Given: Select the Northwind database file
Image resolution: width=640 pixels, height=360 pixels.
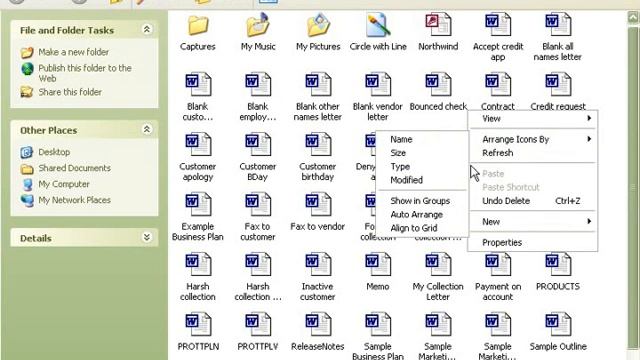Looking at the screenshot, I should click(438, 24).
